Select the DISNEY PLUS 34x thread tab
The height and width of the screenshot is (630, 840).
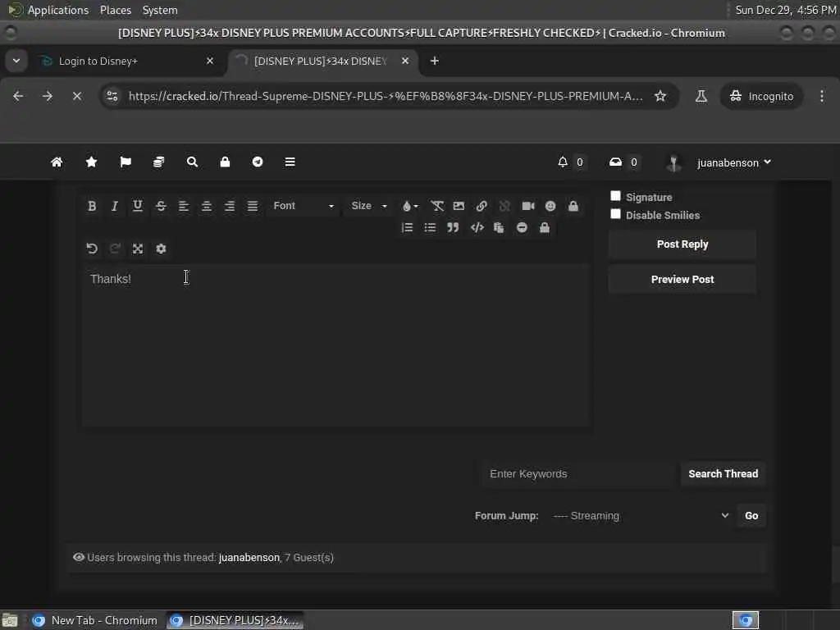click(323, 61)
